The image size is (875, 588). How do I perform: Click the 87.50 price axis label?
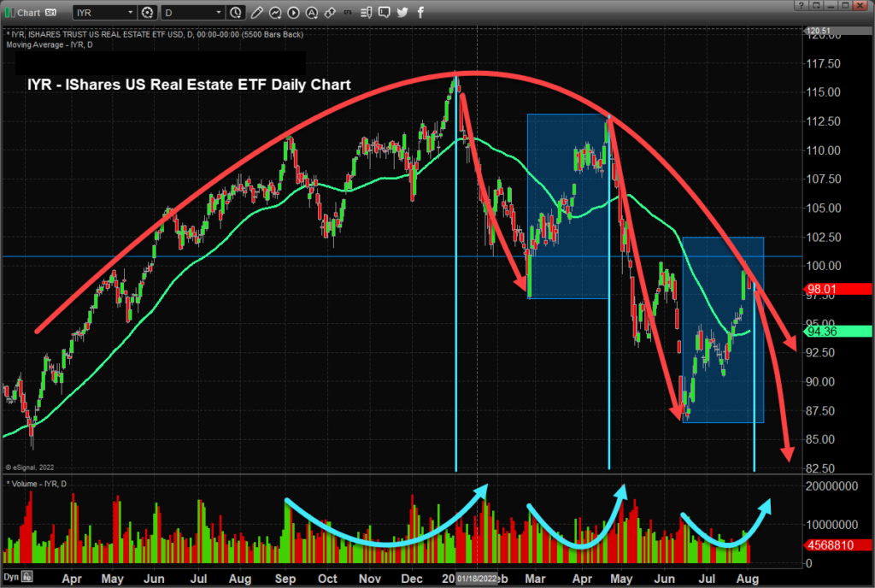820,410
